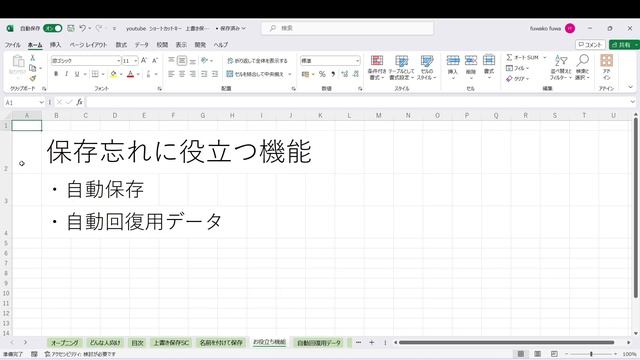
Task: Click the decrease indent icon
Action: (x=204, y=74)
